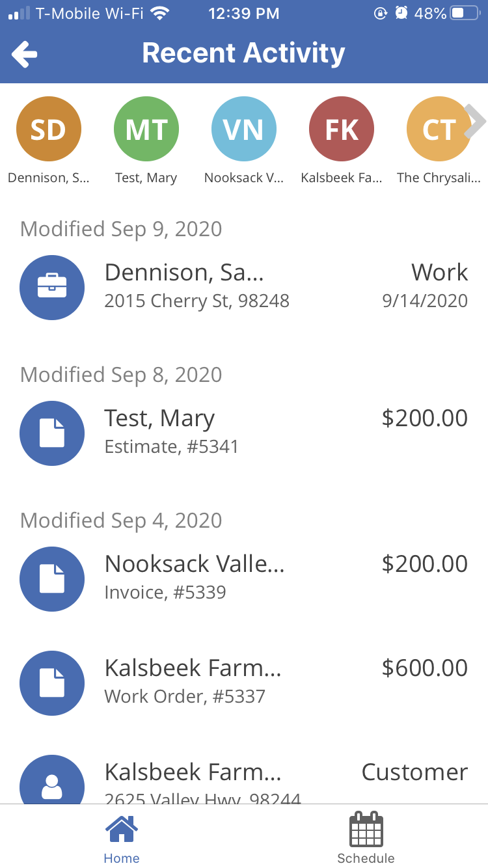Tap the battery indicator in status bar

click(465, 13)
